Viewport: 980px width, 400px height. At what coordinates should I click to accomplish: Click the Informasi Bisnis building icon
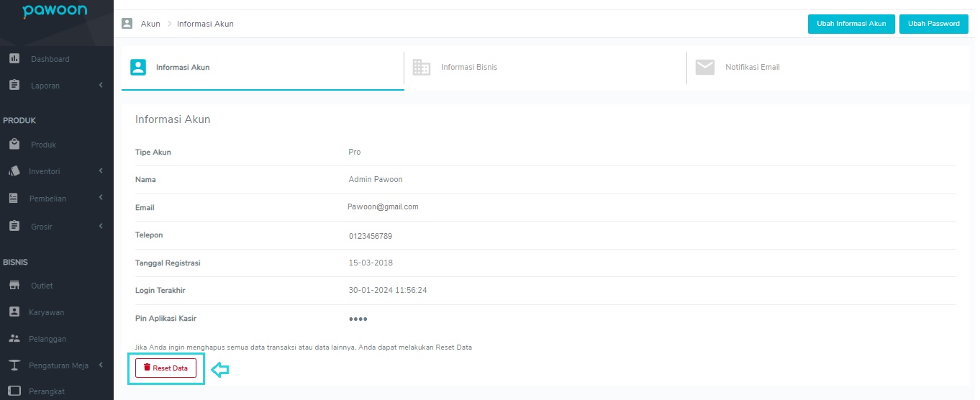pyautogui.click(x=422, y=67)
